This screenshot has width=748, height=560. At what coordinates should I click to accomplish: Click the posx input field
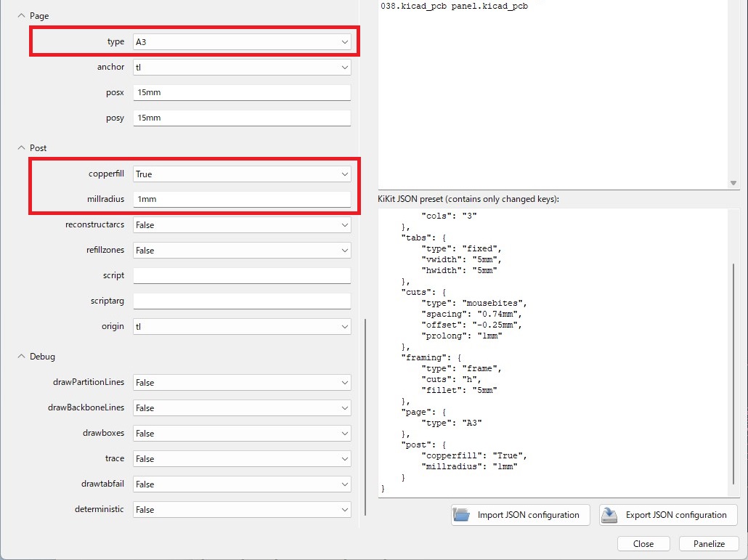pos(242,93)
